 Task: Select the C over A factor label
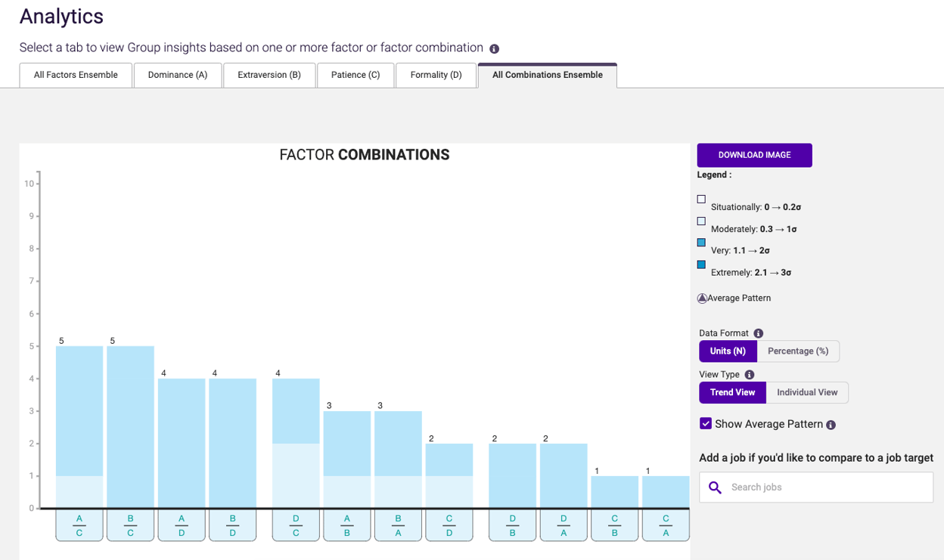(666, 525)
